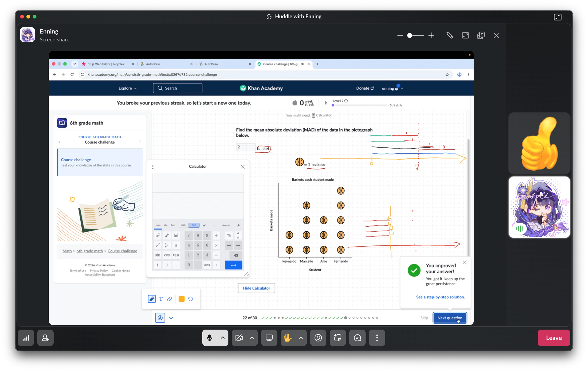588x371 pixels.
Task: Open the Donate link
Action: point(365,88)
